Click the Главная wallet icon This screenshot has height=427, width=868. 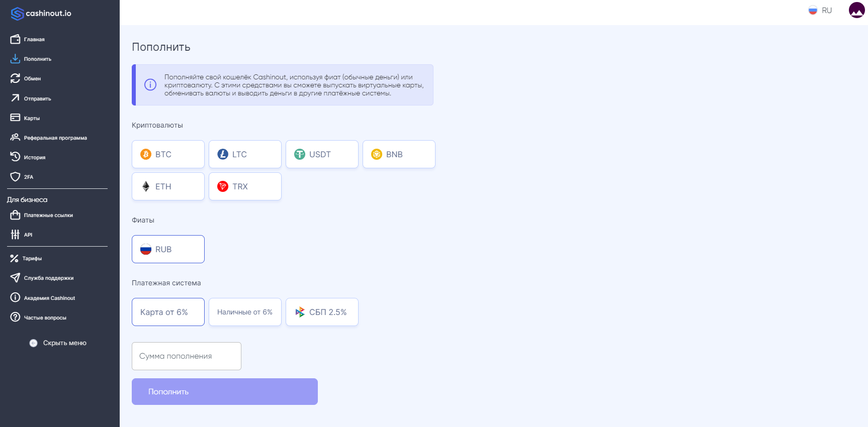pos(15,39)
